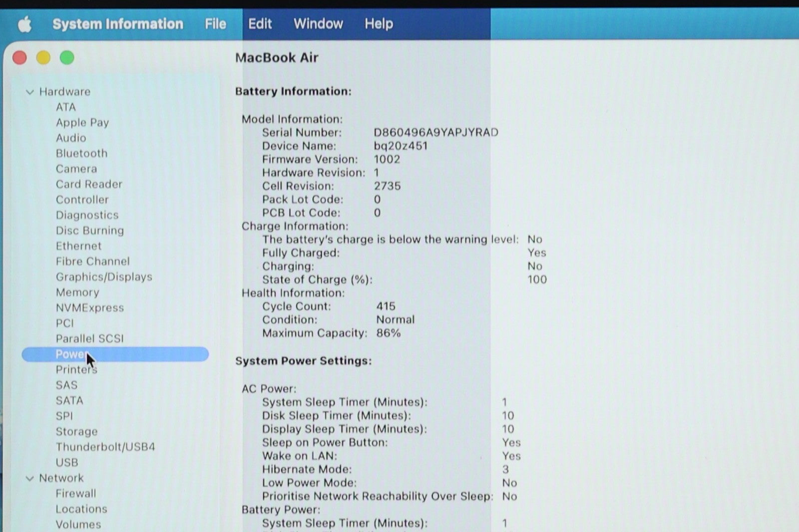The height and width of the screenshot is (532, 799).
Task: Show Firewall under Network
Action: 76,493
